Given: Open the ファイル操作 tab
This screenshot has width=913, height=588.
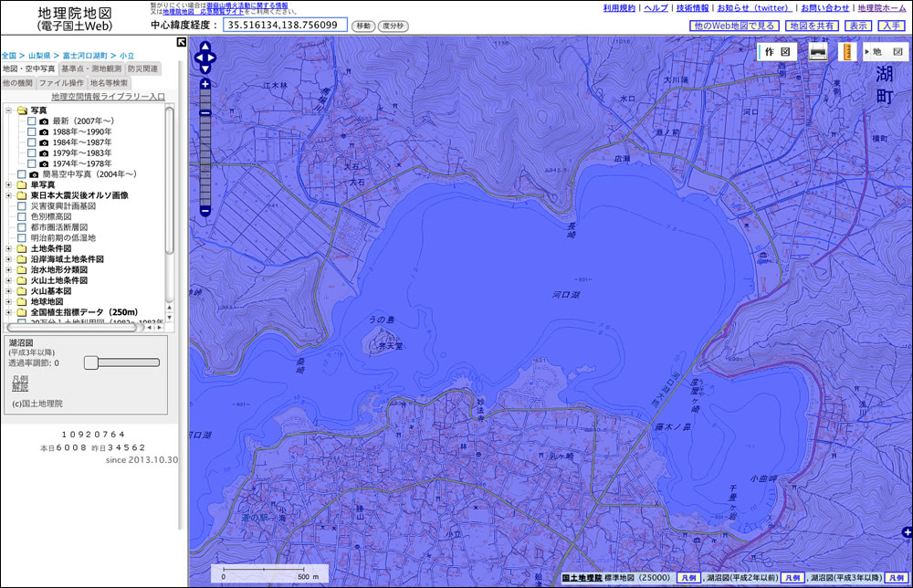Looking at the screenshot, I should [61, 83].
